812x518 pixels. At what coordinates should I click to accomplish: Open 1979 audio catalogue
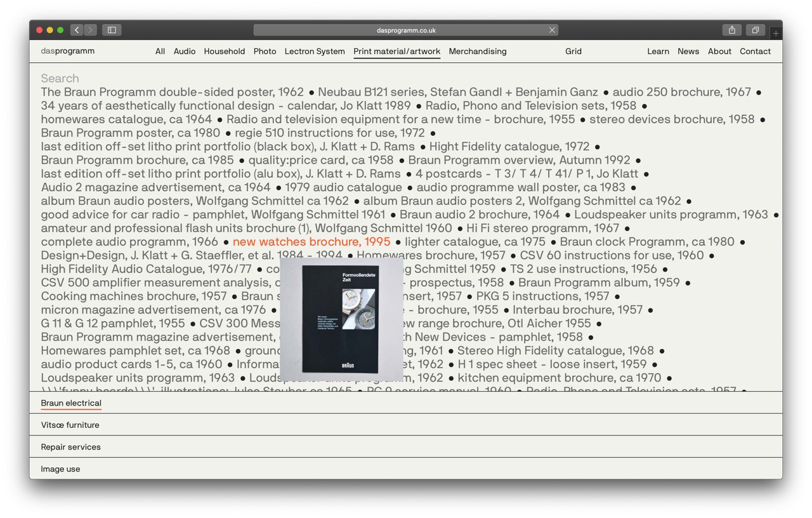pyautogui.click(x=343, y=187)
